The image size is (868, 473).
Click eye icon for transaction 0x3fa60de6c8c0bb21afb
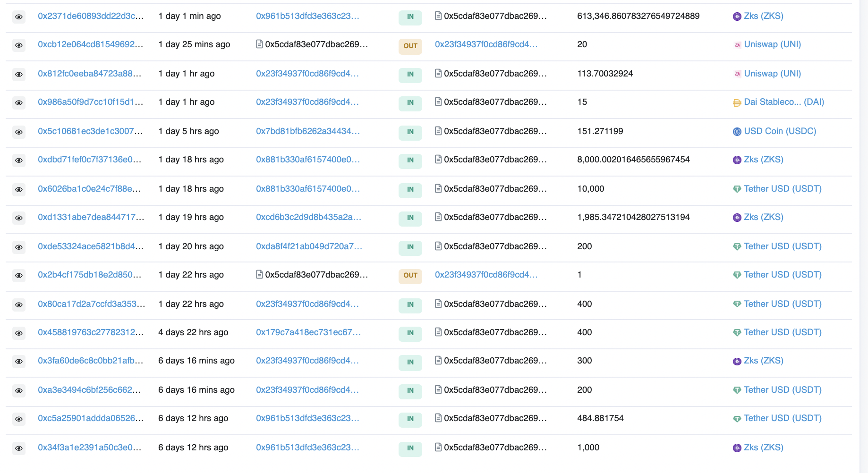pyautogui.click(x=19, y=362)
